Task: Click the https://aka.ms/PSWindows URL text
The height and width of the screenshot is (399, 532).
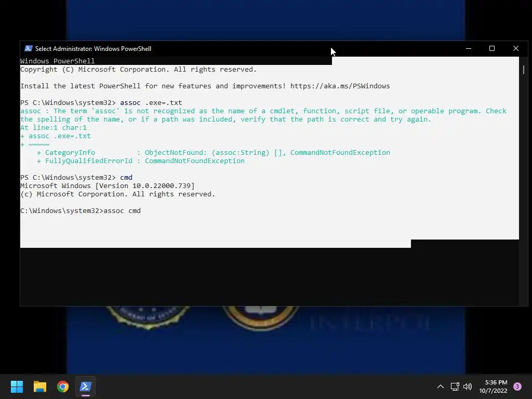Action: tap(340, 86)
